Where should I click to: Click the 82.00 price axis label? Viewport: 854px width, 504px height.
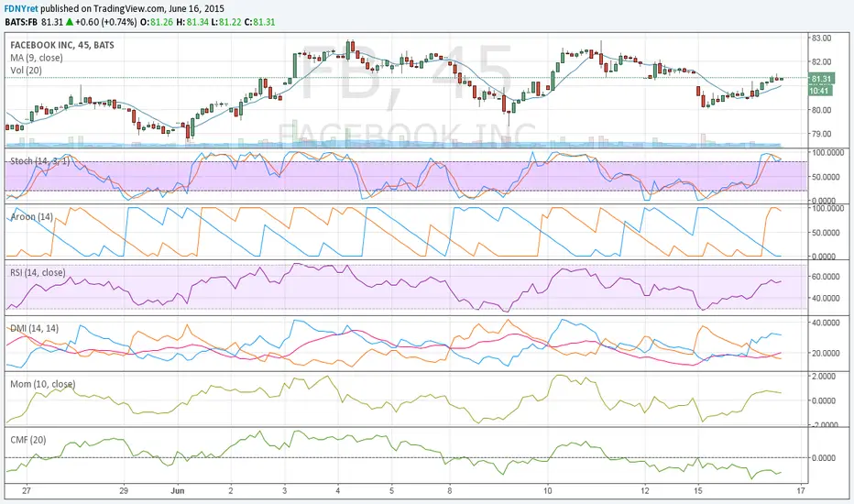pos(821,62)
